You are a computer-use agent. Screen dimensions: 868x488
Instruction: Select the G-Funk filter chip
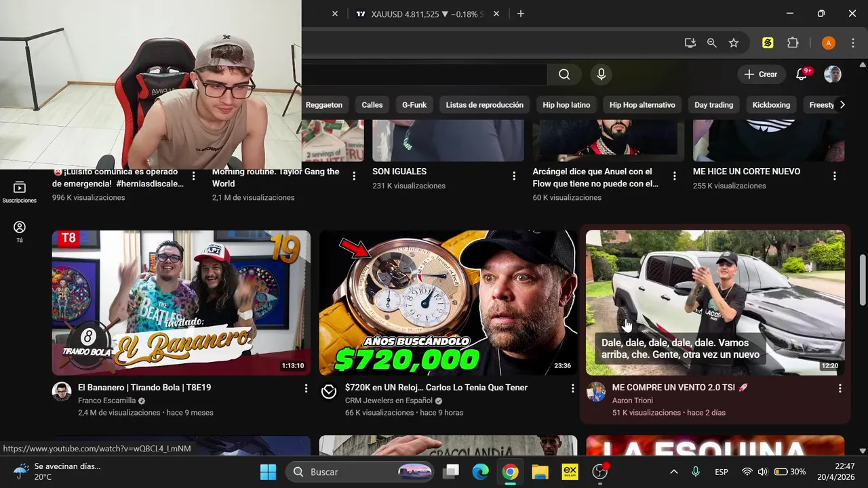[x=414, y=105]
